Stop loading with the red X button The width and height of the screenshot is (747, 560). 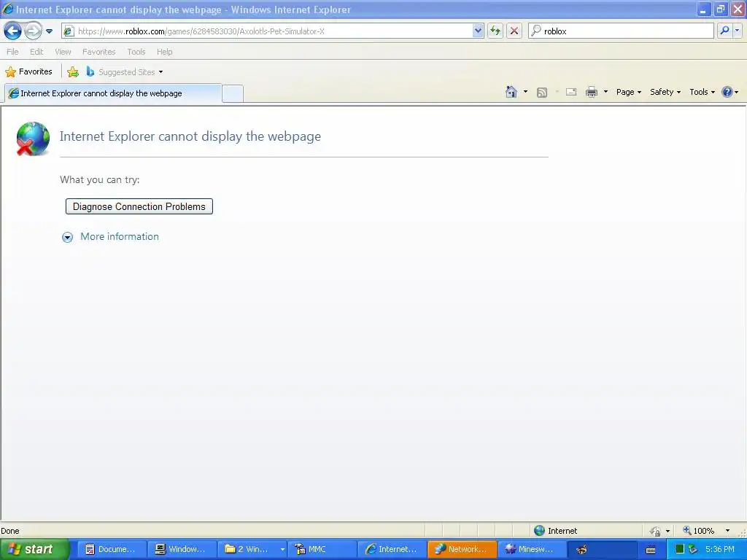(x=514, y=31)
